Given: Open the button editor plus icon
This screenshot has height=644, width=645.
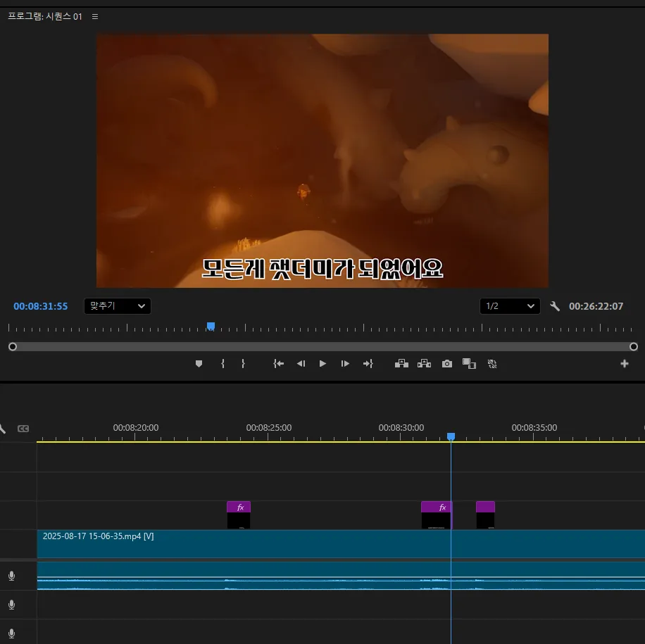Looking at the screenshot, I should coord(624,364).
